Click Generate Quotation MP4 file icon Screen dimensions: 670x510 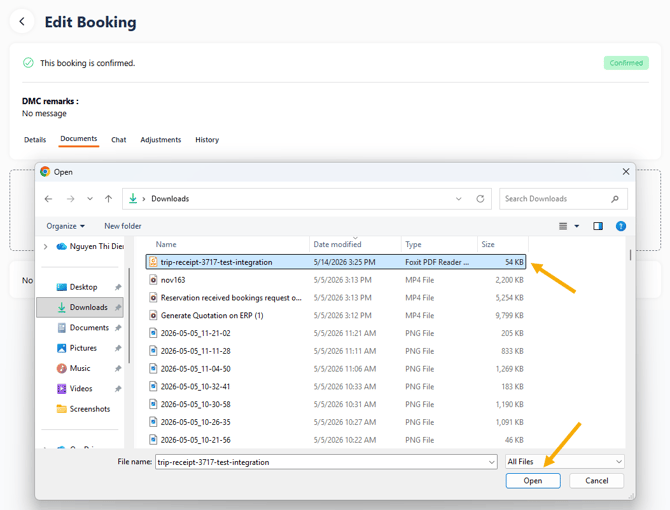pyautogui.click(x=153, y=315)
